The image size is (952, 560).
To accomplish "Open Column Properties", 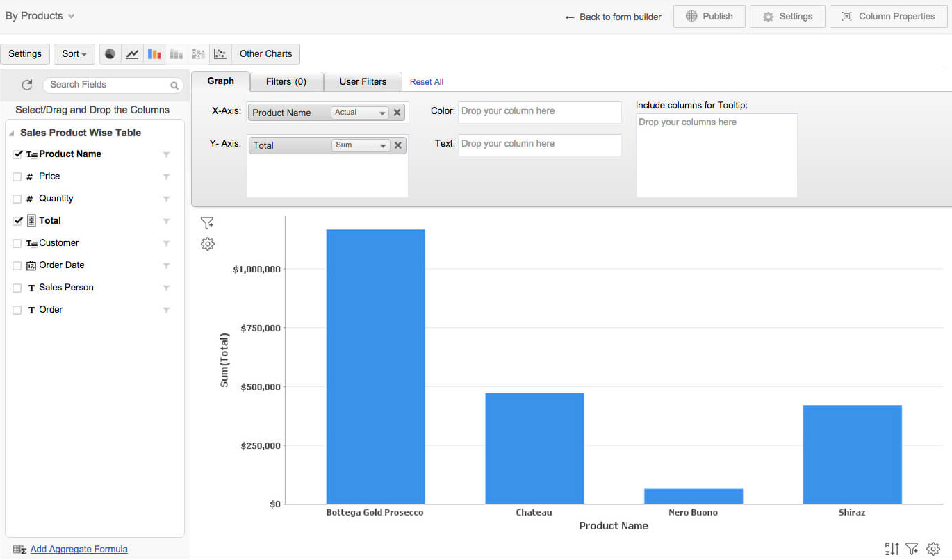I will pos(888,16).
